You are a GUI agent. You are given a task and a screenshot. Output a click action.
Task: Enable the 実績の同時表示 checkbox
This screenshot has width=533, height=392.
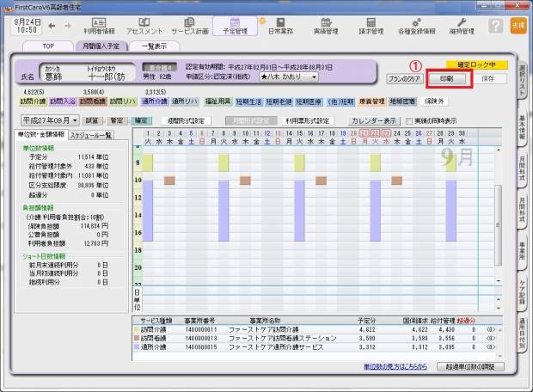(409, 121)
